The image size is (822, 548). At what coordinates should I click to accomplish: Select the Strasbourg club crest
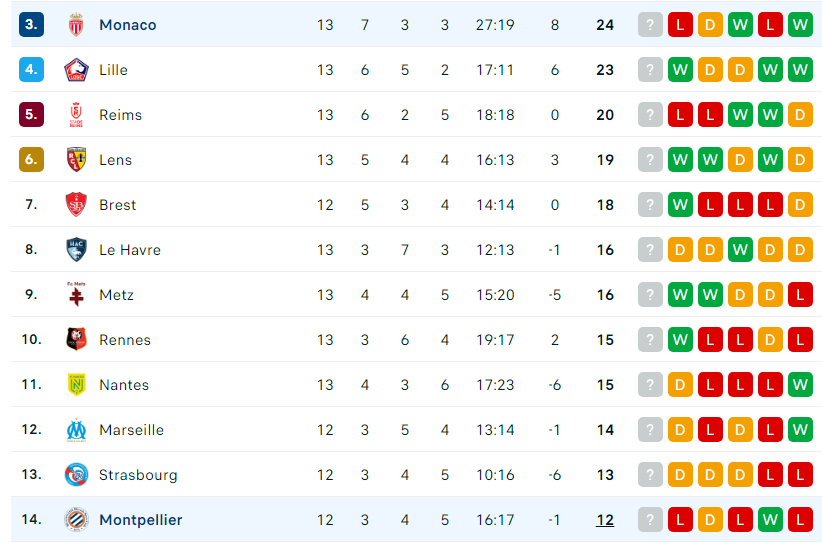coord(76,475)
